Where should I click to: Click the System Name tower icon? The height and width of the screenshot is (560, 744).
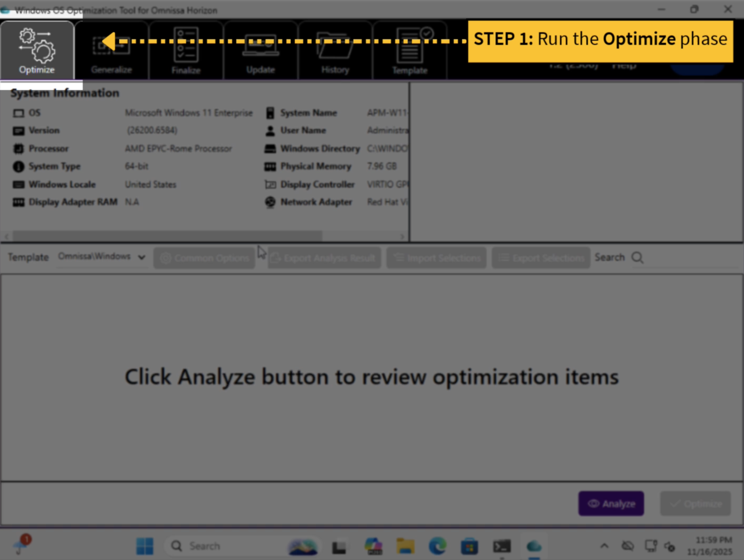point(270,113)
